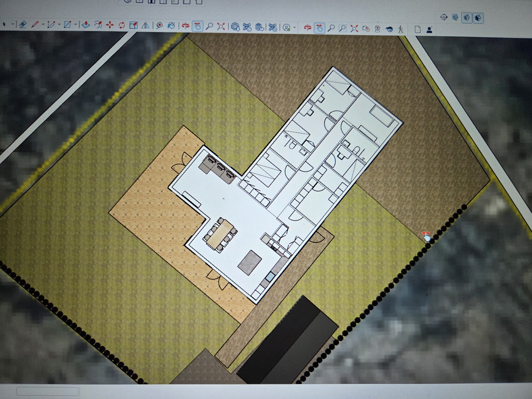Viewport: 532px width, 399px height.
Task: Activate the Push/Pull tool
Action: (x=85, y=25)
